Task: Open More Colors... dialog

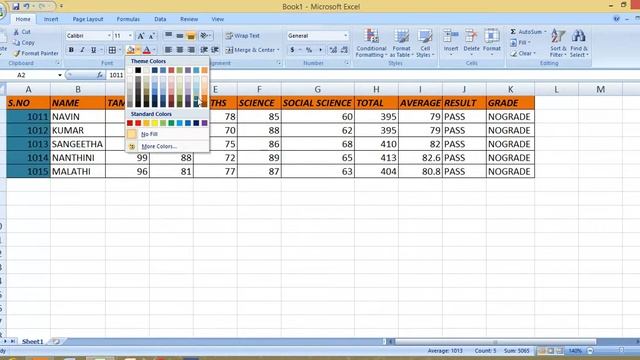Action: pos(167,146)
